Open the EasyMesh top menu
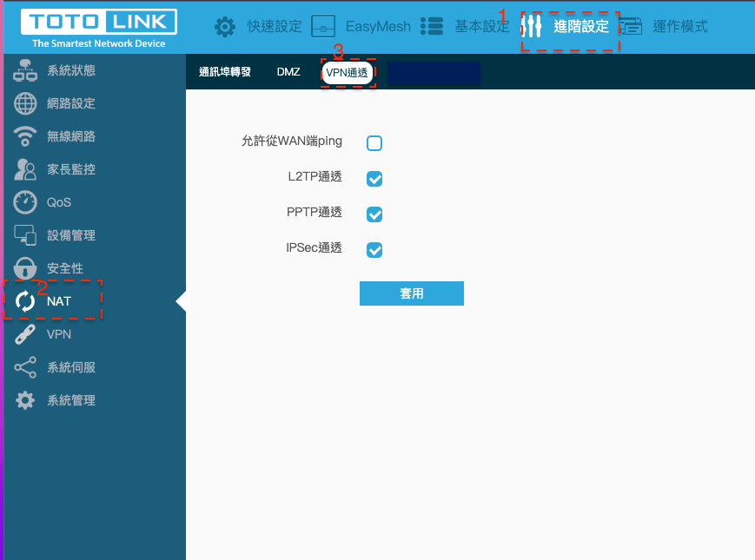This screenshot has width=755, height=560. pyautogui.click(x=378, y=26)
